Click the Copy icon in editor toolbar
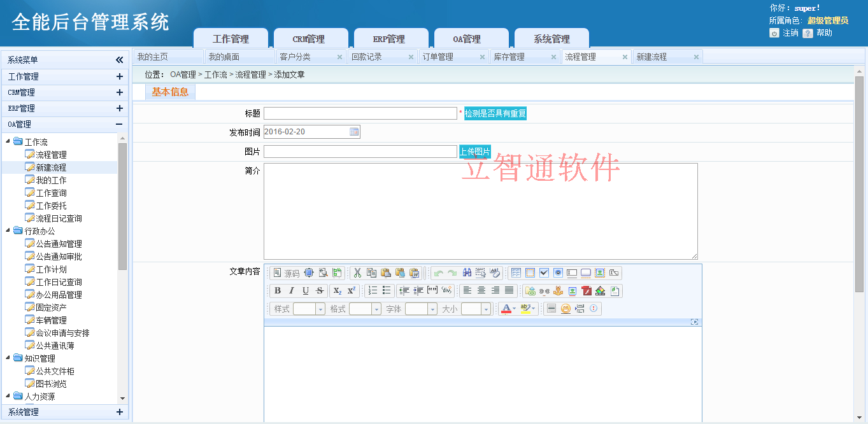The width and height of the screenshot is (868, 424). (x=372, y=273)
